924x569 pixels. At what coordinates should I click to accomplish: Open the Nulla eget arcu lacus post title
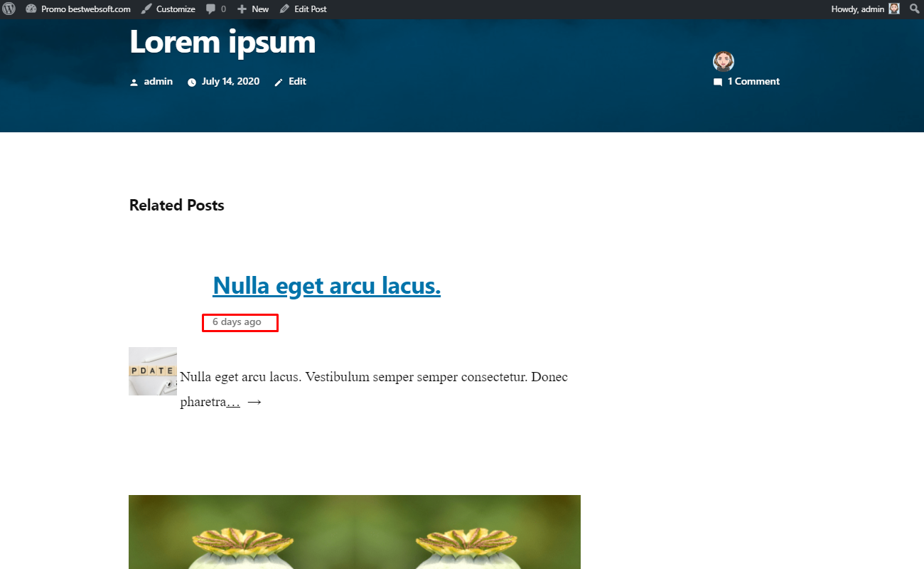(x=326, y=285)
